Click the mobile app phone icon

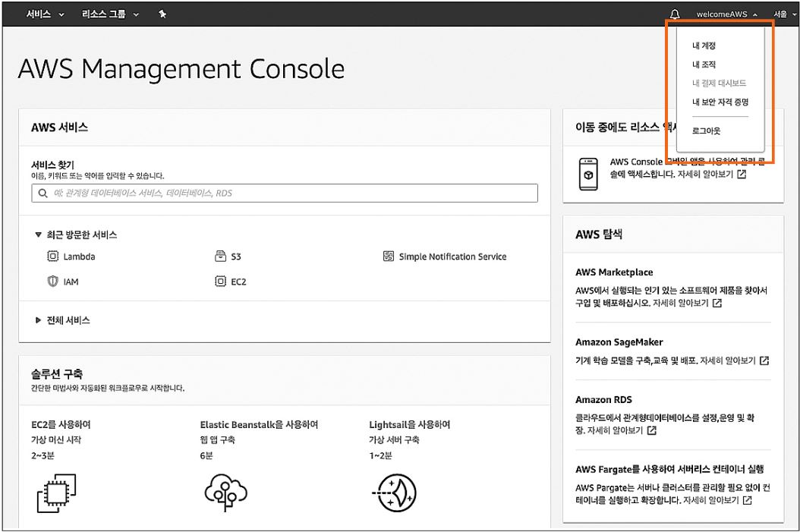pyautogui.click(x=588, y=174)
